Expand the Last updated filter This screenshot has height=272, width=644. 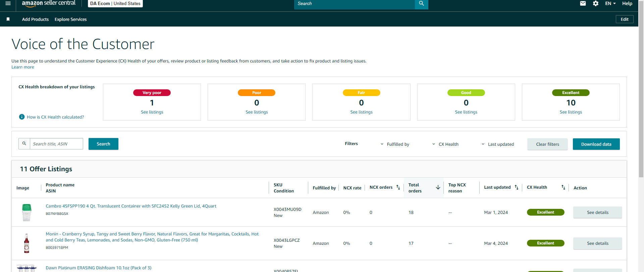point(497,144)
